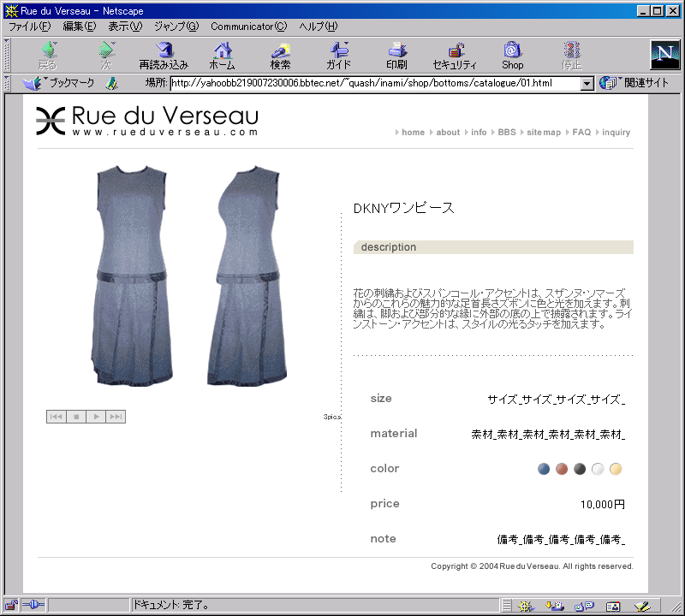Open the inquiry link
Screen dimensions: 685x616
click(x=616, y=133)
